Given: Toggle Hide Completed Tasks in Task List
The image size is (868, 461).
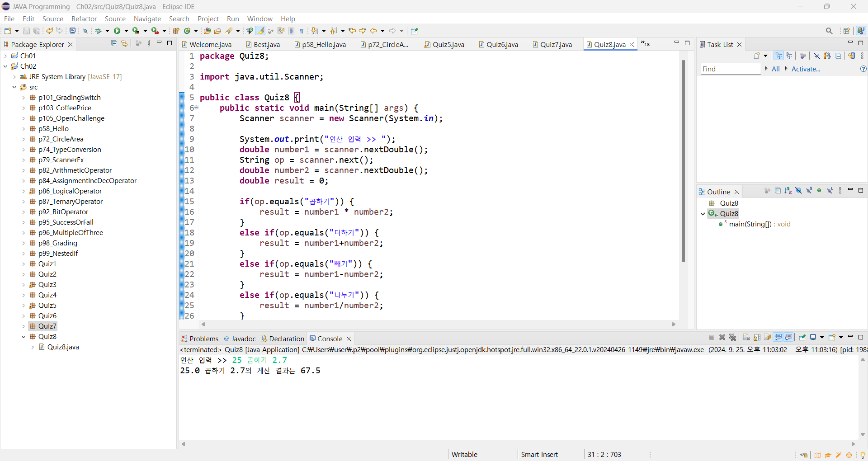Looking at the screenshot, I should 817,56.
